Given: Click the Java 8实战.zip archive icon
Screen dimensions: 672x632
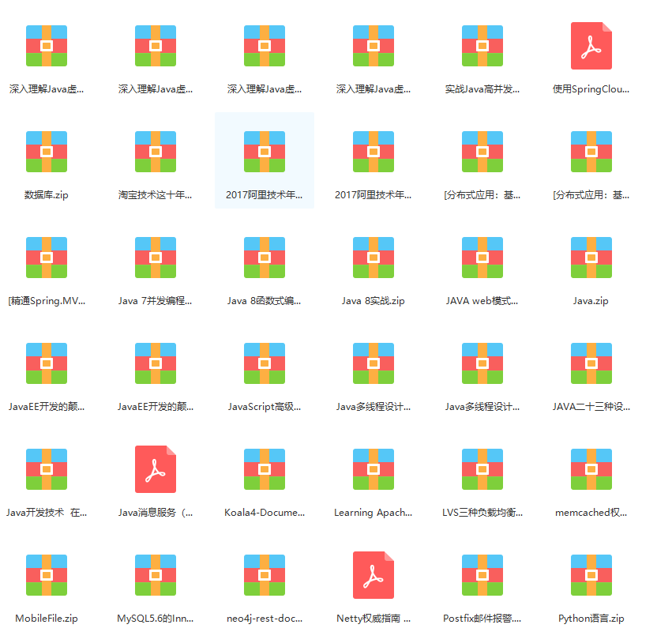Looking at the screenshot, I should click(374, 258).
